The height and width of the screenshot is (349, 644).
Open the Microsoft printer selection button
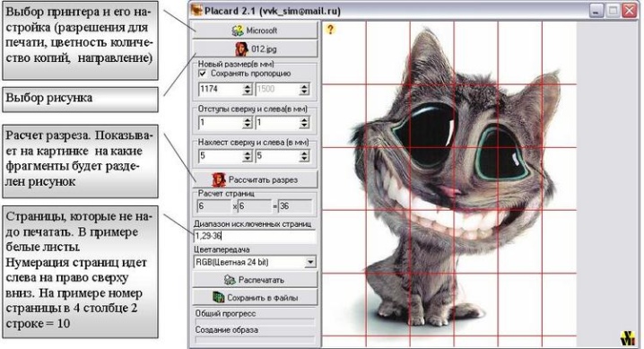coord(255,31)
